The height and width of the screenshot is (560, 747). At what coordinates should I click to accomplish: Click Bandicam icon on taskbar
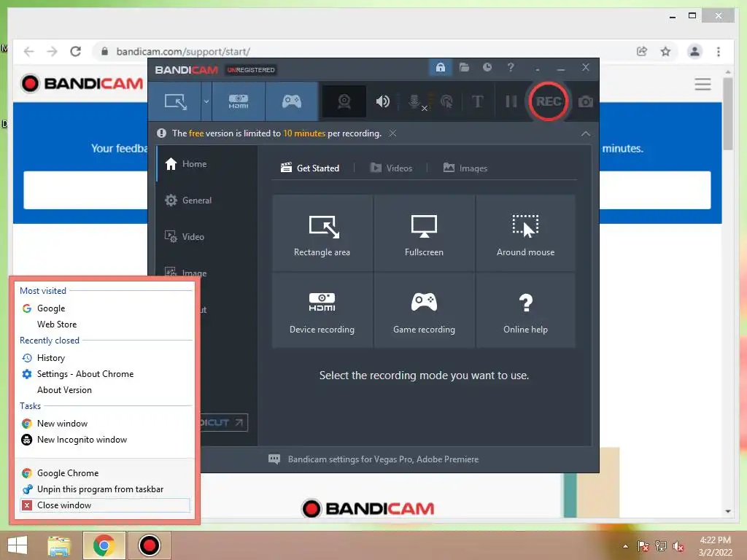(x=149, y=545)
